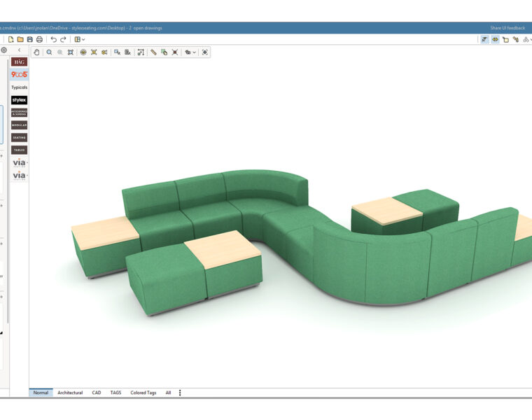Select the Colored Tags tab

pos(143,393)
